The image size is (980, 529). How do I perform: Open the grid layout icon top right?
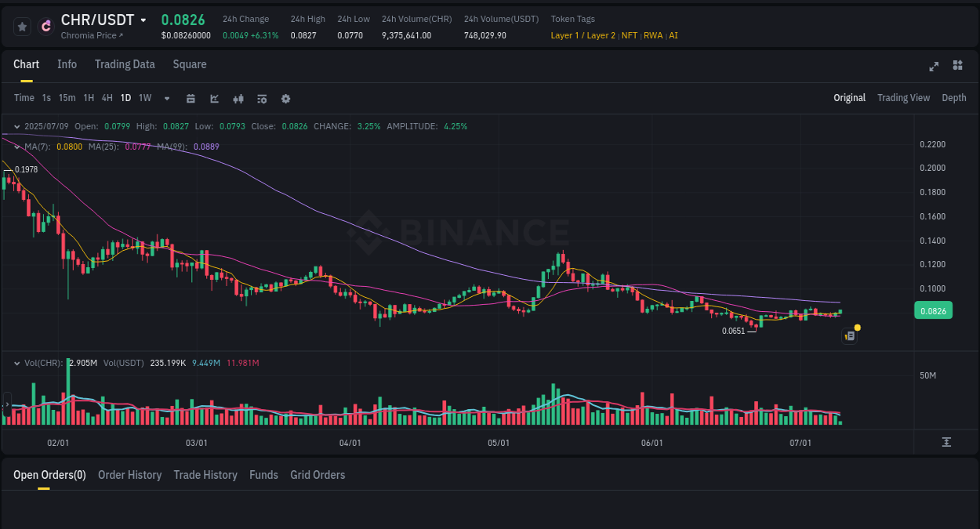tap(957, 66)
